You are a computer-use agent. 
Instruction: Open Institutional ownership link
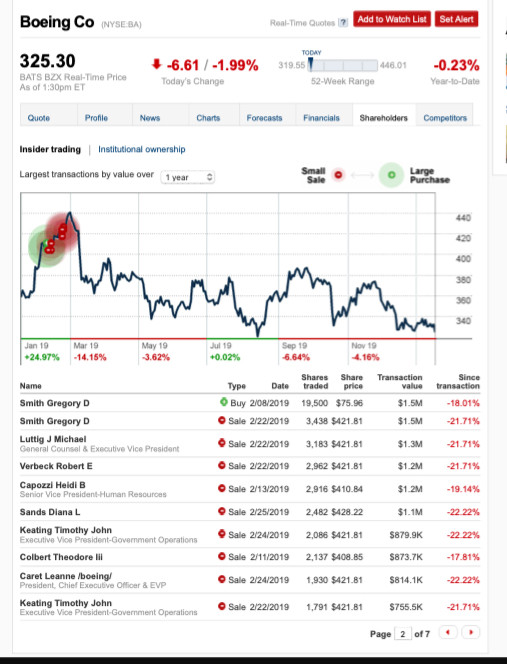click(x=141, y=149)
